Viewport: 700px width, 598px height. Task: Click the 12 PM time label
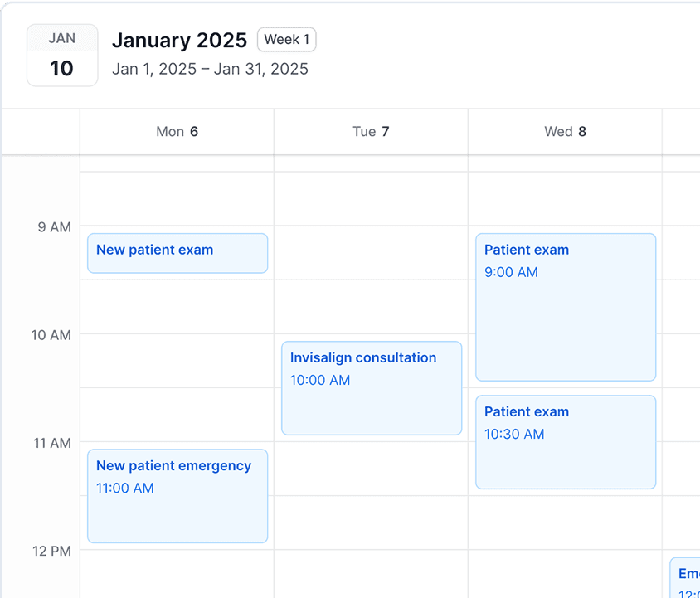pos(51,551)
